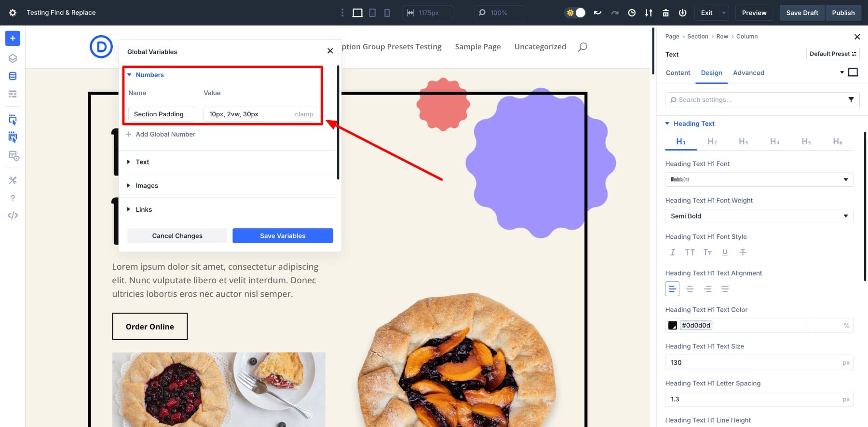Image resolution: width=868 pixels, height=427 pixels.
Task: Open the Semi Bold font weight dropdown
Action: point(759,216)
